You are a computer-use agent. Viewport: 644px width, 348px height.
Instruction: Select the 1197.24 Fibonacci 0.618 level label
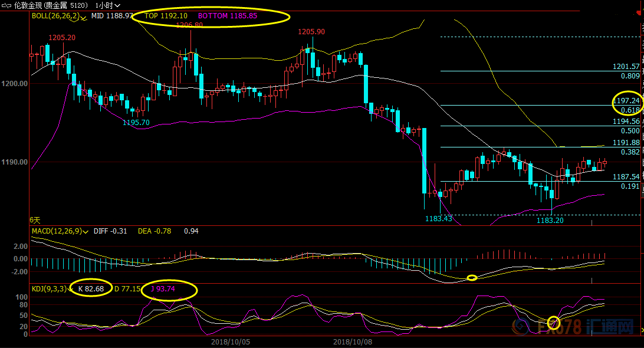(626, 101)
